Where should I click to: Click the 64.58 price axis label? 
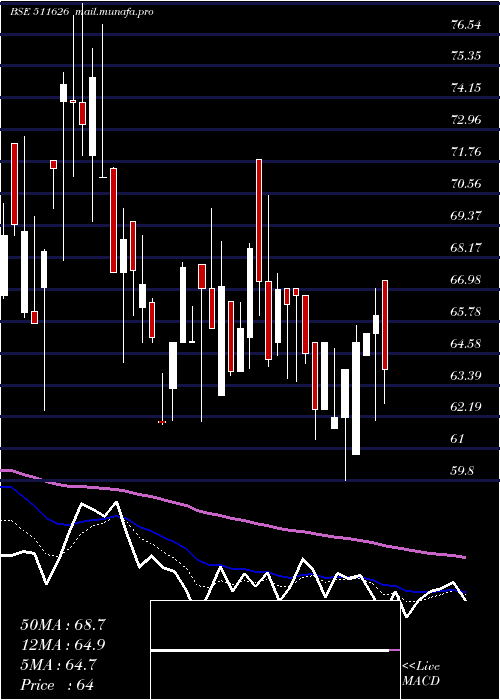466,344
